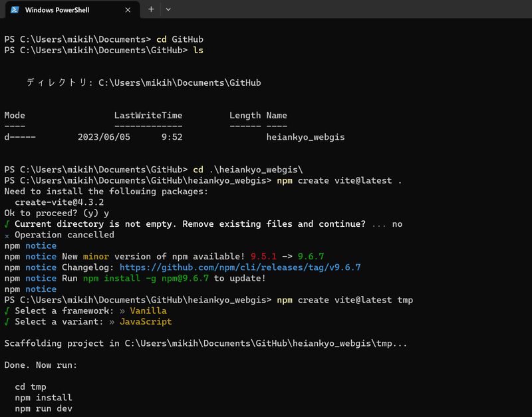Click the LastWriteTime column header
This screenshot has width=532, height=417.
click(x=148, y=115)
